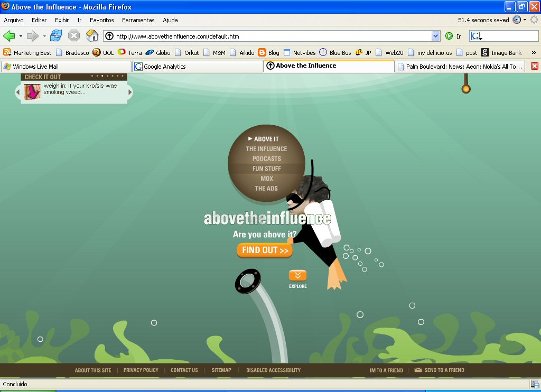Click the green Go button beside address bar

(449, 36)
